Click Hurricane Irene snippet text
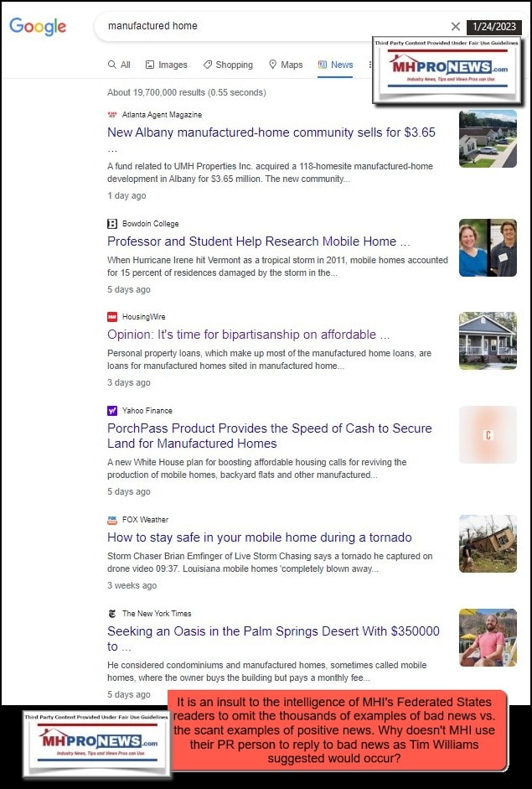The image size is (532, 789). pyautogui.click(x=277, y=267)
